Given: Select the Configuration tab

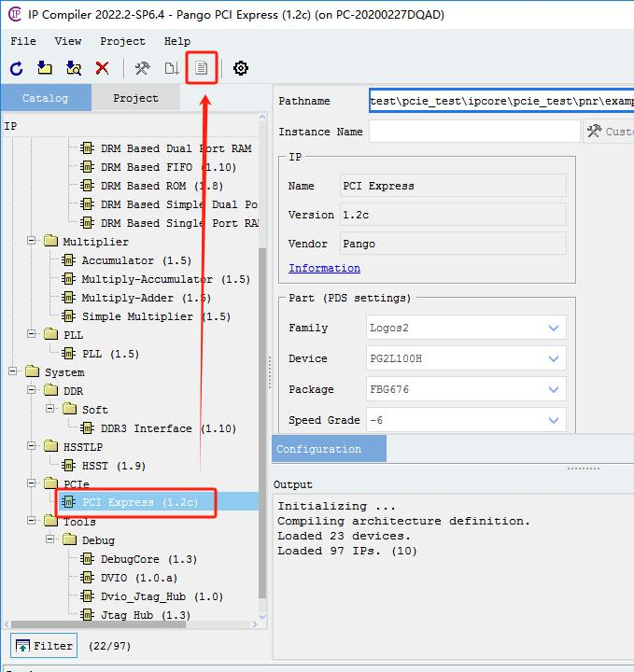Looking at the screenshot, I should point(329,449).
